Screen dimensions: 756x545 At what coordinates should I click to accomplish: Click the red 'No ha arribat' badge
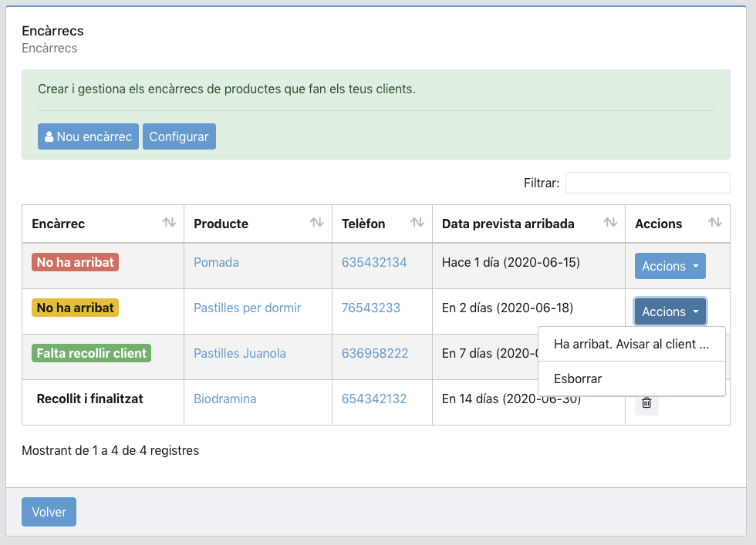point(75,262)
